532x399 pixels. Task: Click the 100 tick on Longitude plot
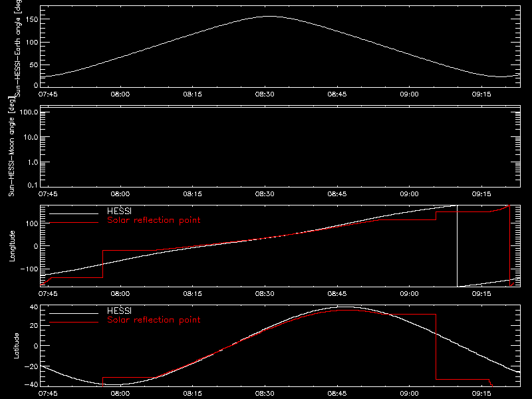pyautogui.click(x=33, y=223)
